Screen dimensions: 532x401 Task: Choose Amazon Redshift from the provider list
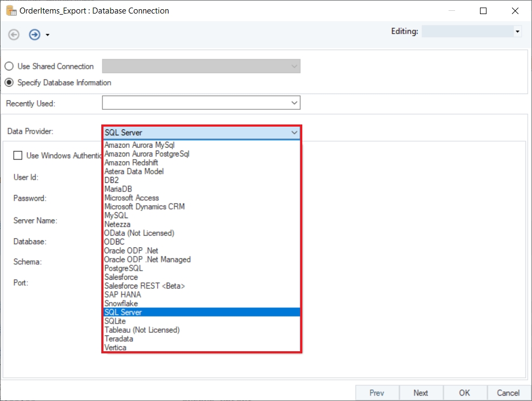(131, 162)
